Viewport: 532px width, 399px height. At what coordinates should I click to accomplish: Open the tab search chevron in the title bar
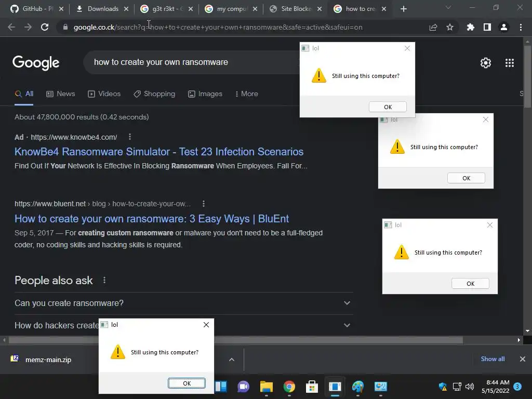tap(448, 7)
